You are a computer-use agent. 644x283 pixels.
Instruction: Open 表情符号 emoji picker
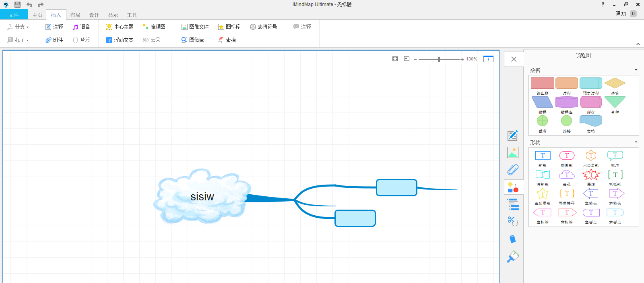pos(264,27)
